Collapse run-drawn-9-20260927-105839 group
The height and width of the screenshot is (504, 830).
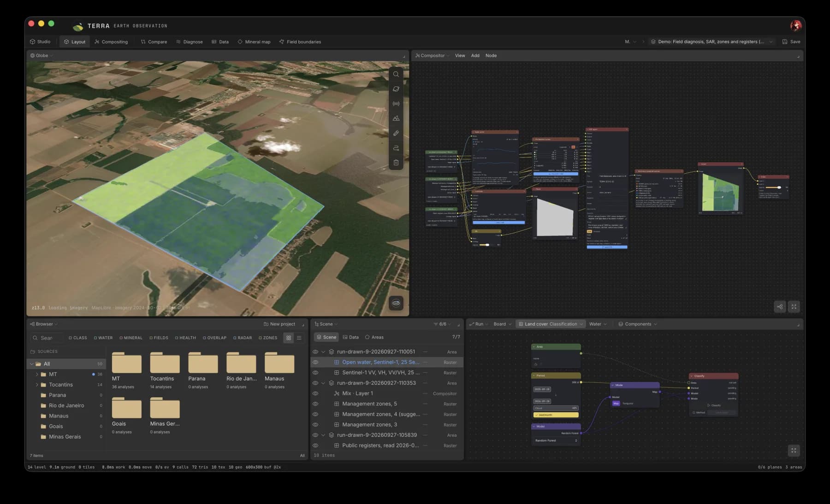[x=323, y=435]
